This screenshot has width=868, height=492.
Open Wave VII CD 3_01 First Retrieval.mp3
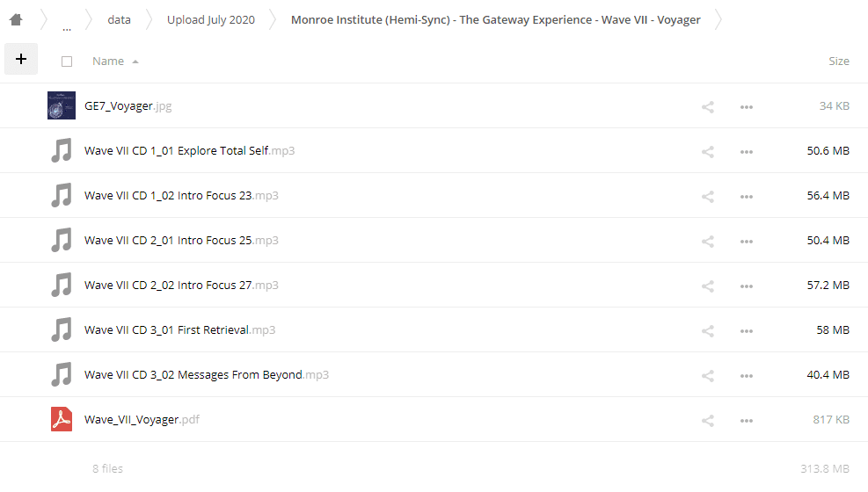179,330
